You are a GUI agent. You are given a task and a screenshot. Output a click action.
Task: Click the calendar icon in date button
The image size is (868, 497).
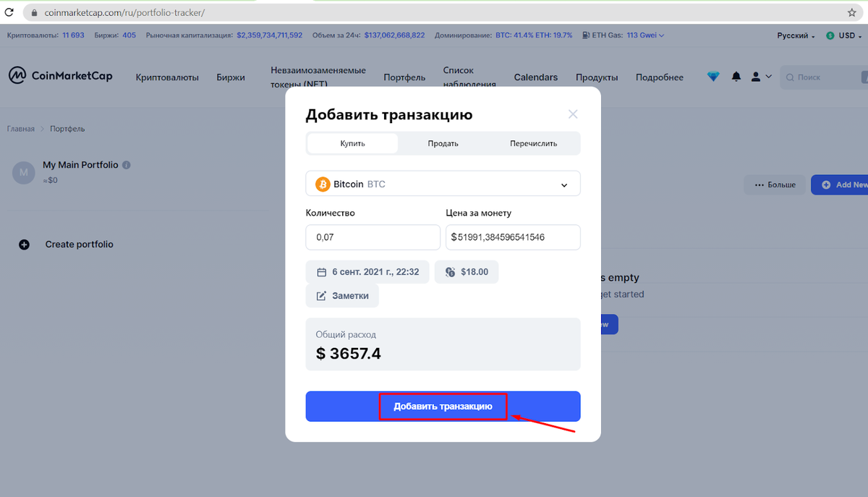coord(322,273)
